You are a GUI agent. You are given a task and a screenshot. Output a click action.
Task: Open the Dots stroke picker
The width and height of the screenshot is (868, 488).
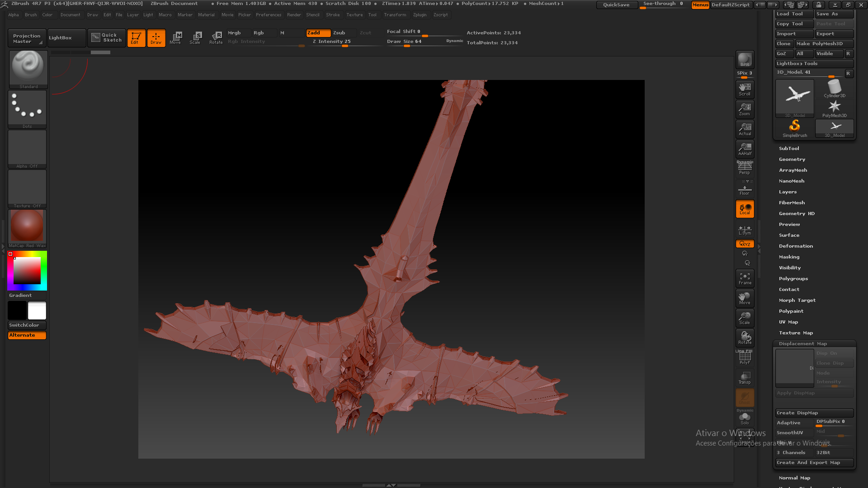point(27,109)
